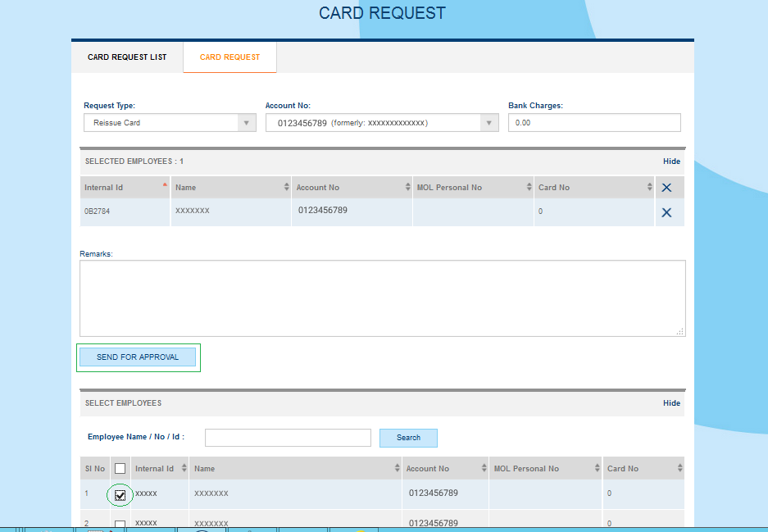Click the Search button
This screenshot has width=768, height=532.
point(408,438)
